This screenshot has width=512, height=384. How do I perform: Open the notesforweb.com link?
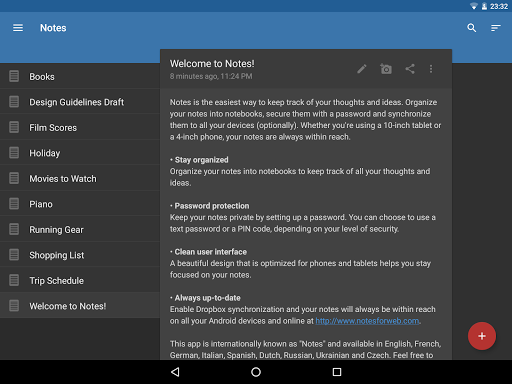(367, 321)
